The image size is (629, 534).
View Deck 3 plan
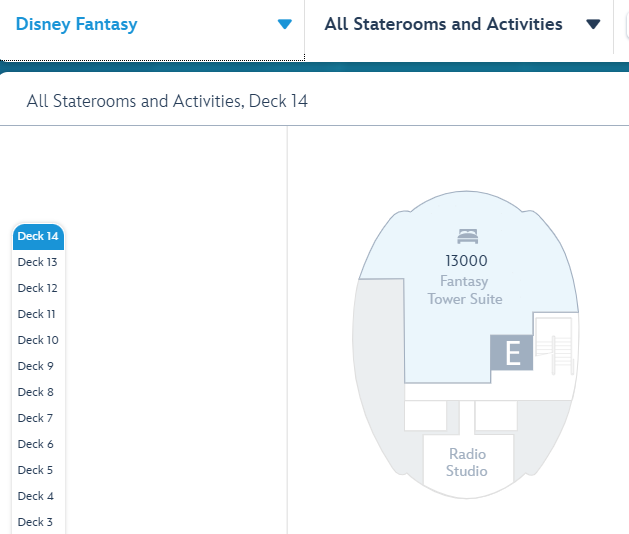coord(35,522)
